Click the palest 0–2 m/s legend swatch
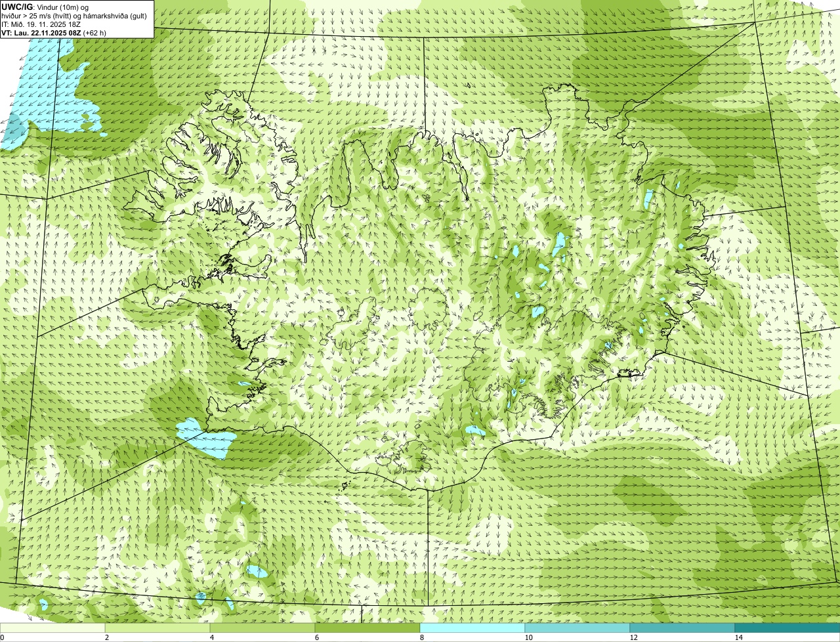 (52, 628)
